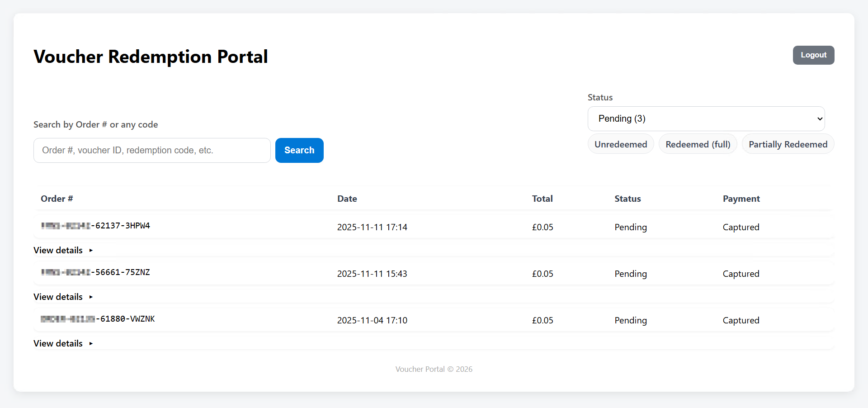The image size is (868, 408).
Task: Click the Order # column header
Action: (x=57, y=199)
